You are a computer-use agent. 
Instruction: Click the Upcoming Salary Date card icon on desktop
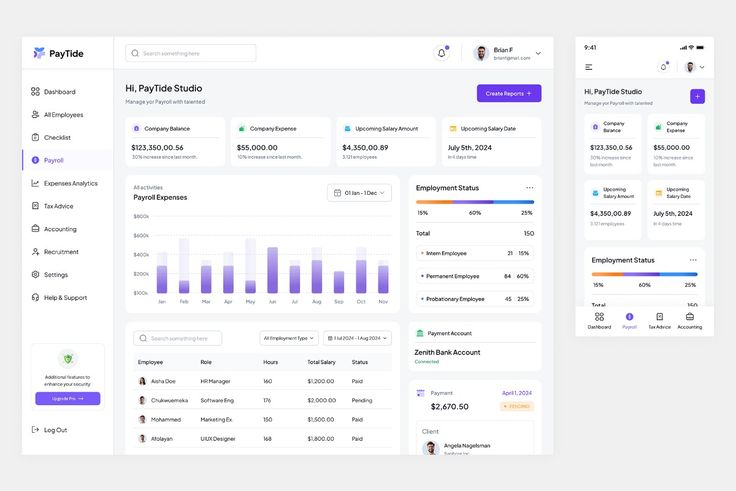[x=453, y=128]
